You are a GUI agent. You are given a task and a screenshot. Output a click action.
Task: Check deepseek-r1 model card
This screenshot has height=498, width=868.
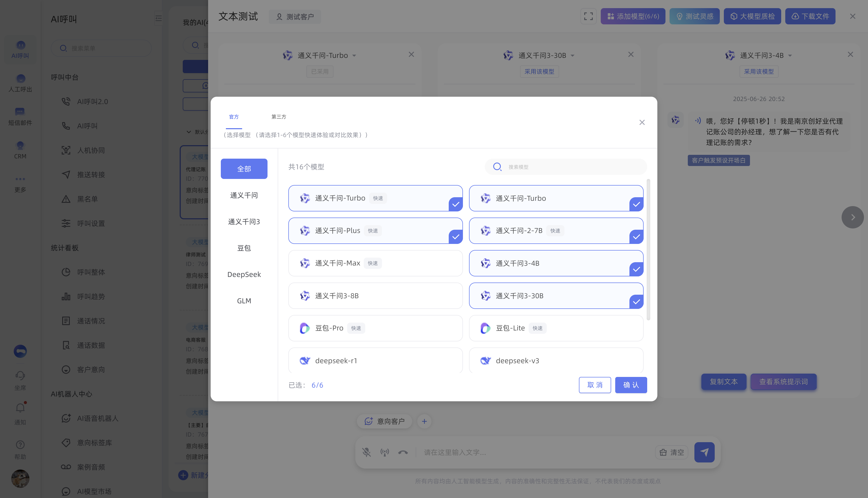point(375,360)
